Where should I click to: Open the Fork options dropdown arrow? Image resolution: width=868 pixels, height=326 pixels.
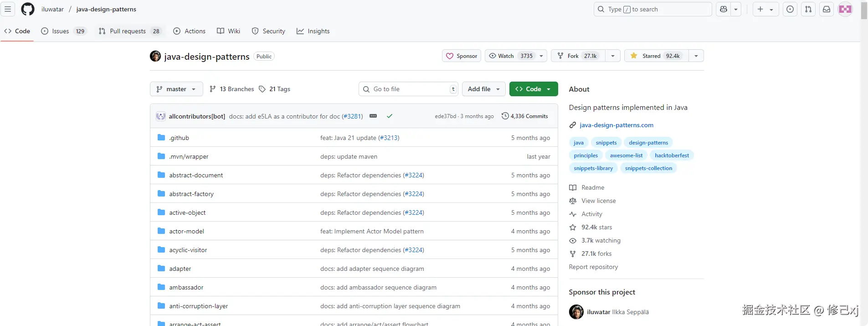tap(613, 56)
